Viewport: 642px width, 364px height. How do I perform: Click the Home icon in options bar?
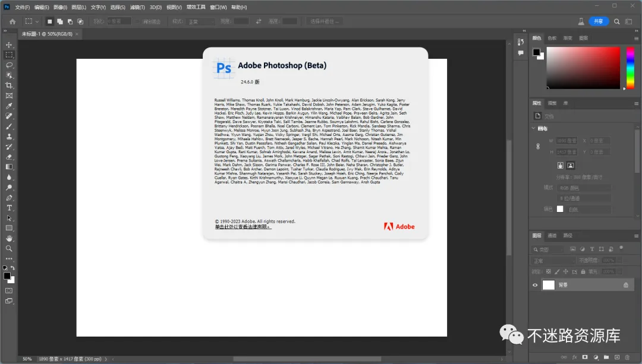[12, 21]
